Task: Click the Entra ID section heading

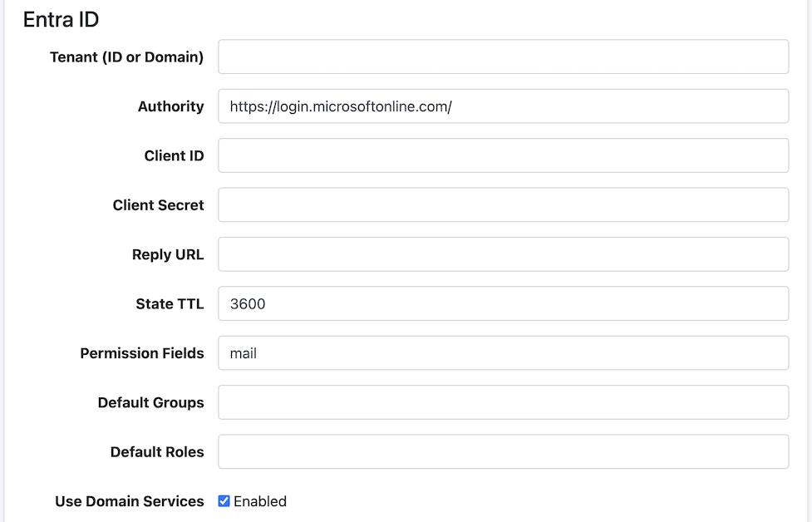Action: (x=62, y=20)
